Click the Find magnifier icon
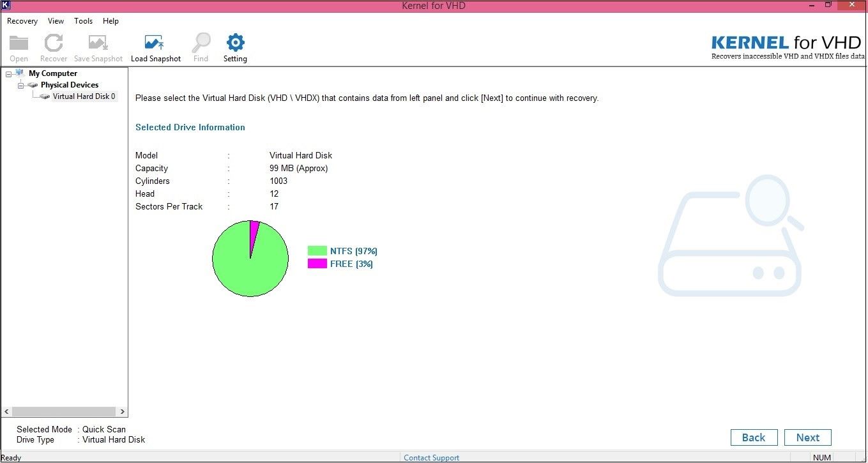 pos(201,43)
